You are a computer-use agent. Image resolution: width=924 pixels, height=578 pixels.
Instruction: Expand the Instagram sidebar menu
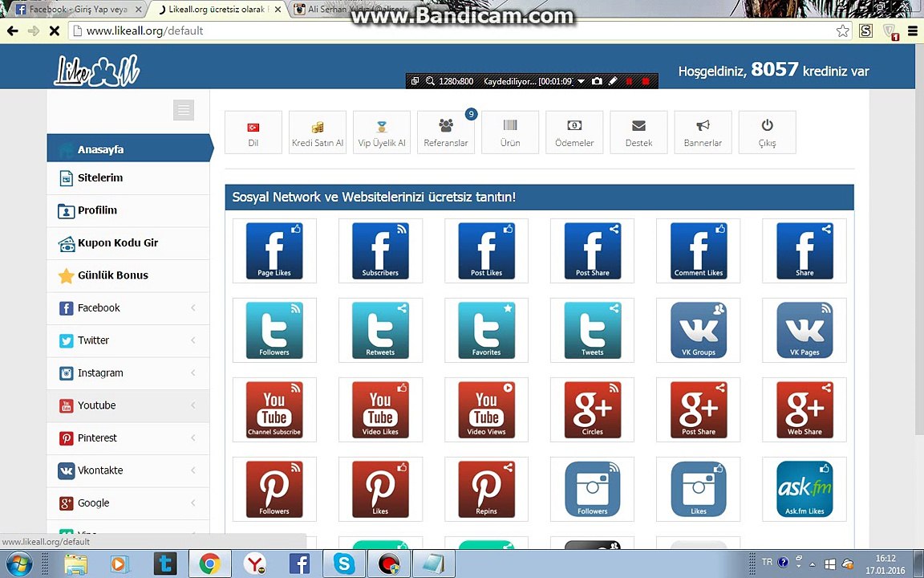(128, 372)
